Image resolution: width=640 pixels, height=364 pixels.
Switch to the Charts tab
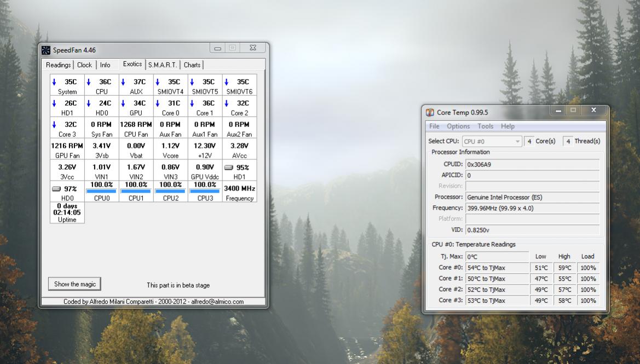[192, 65]
